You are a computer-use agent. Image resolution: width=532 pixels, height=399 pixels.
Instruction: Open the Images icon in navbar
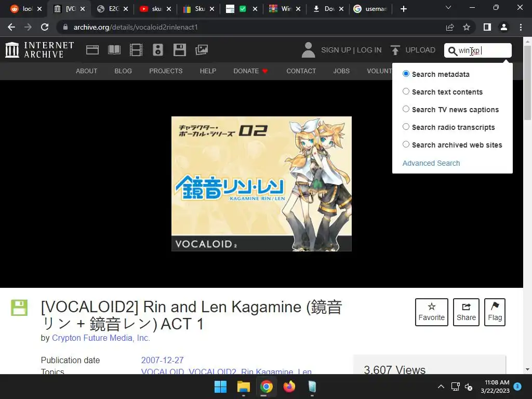202,50
